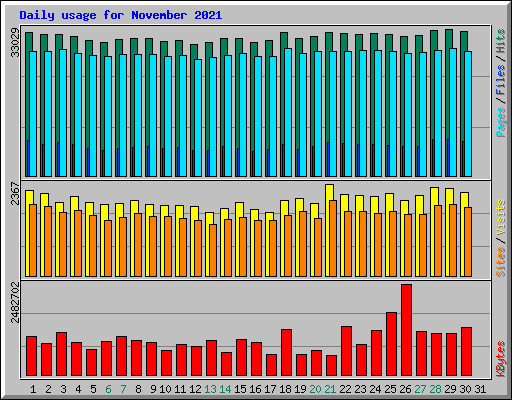This screenshot has width=512, height=400.
Task: Click the green hits bar top for day 18
Action: click(x=284, y=39)
